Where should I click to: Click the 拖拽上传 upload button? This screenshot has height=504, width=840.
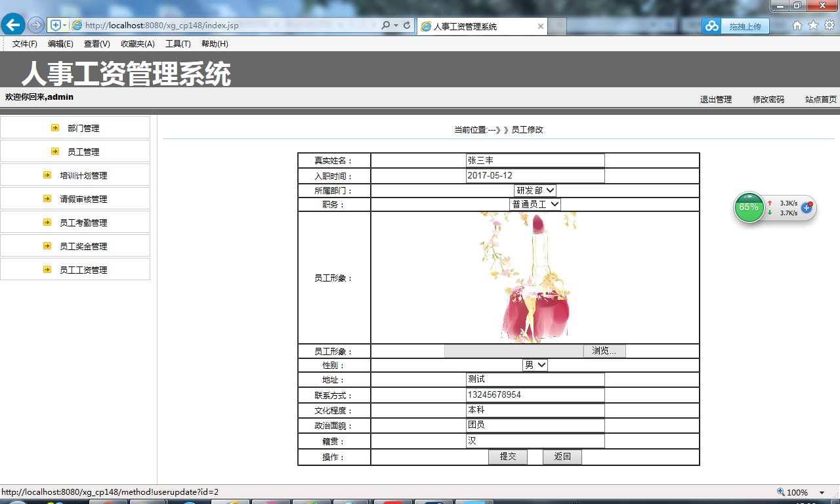pos(745,26)
